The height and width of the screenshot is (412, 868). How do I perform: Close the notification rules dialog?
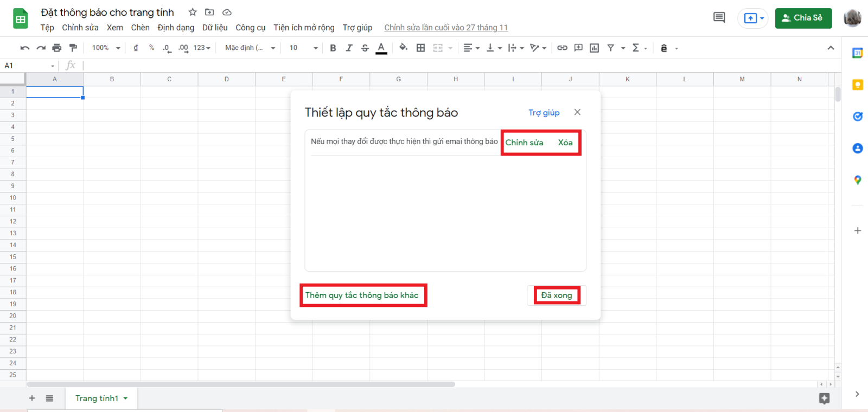pyautogui.click(x=577, y=112)
